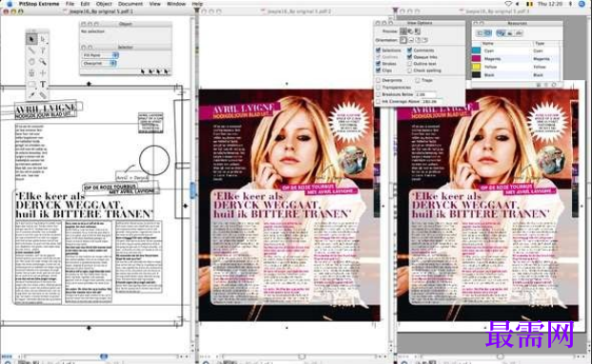Click last icon in Resources panel toolbar
The width and height of the screenshot is (592, 364).
519,33
